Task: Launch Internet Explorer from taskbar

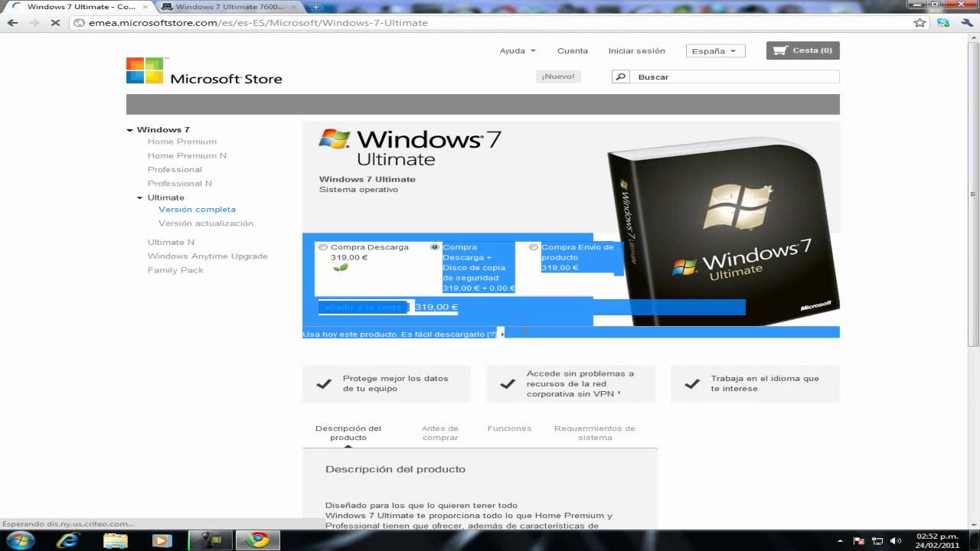Action: 68,540
